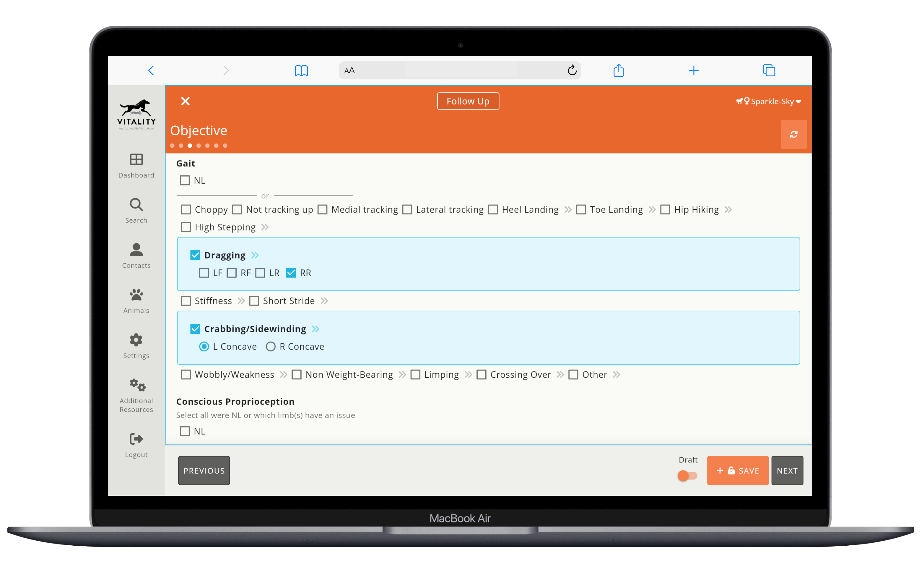Uncheck the RR limb checkbox
The width and height of the screenshot is (924, 574).
291,273
